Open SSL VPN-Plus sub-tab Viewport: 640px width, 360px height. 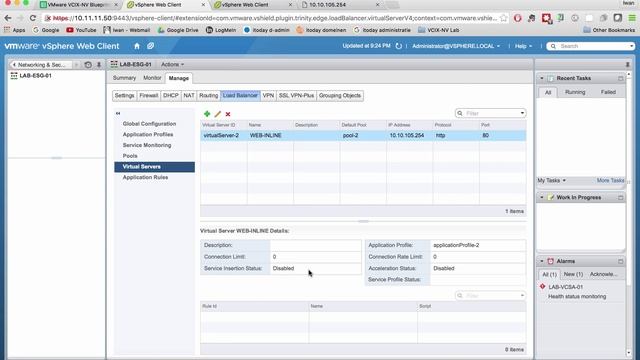[x=296, y=96]
